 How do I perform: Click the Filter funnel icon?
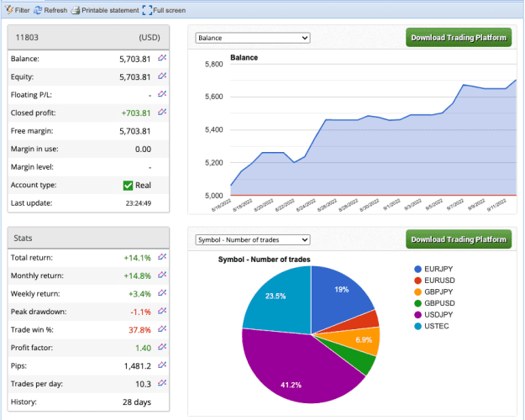pos(8,10)
